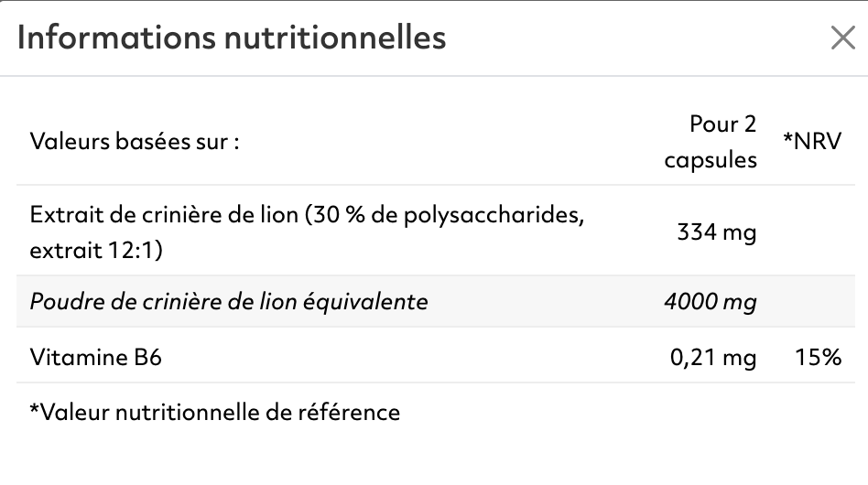
Task: Click the empty NRV cell beside 334 mg
Action: [x=812, y=232]
